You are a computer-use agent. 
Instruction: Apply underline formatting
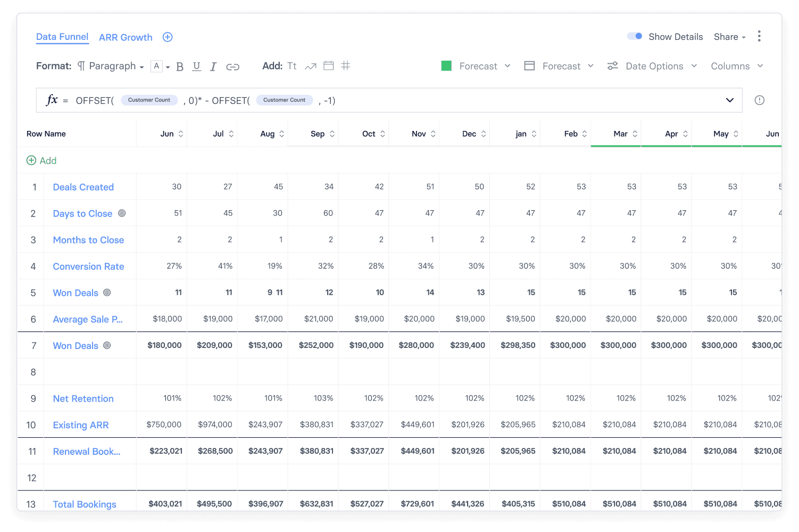(x=196, y=66)
